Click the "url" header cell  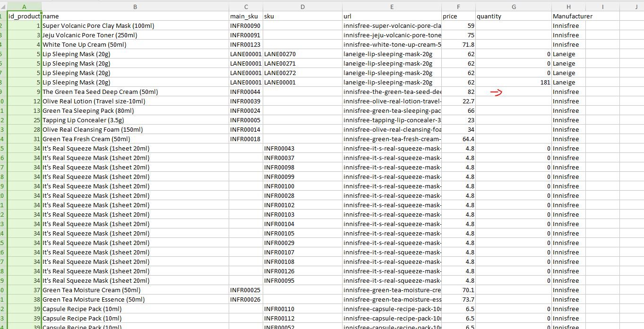[x=392, y=16]
